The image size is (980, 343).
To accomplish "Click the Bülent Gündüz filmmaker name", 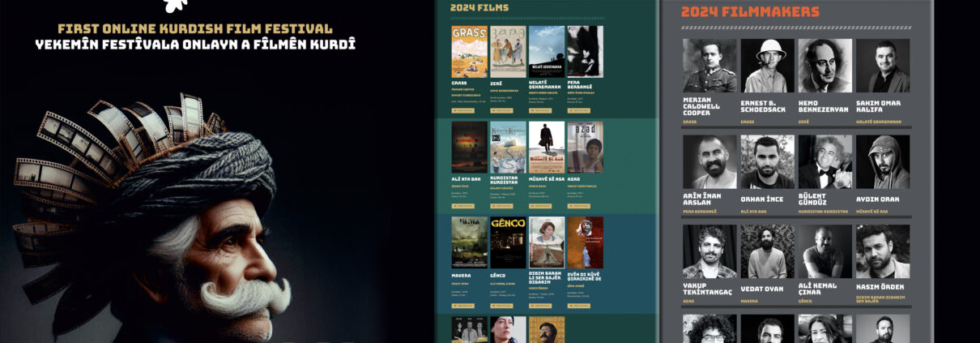I will tap(823, 199).
